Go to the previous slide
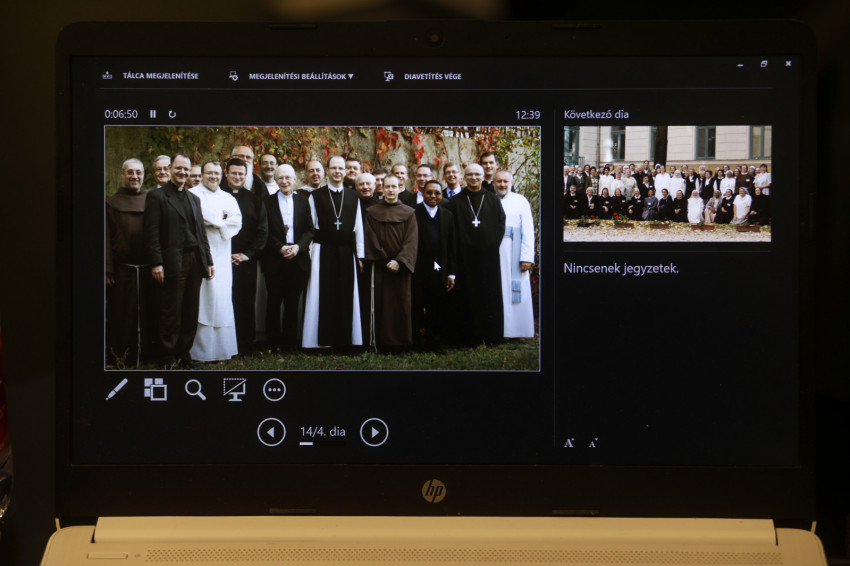 271,432
